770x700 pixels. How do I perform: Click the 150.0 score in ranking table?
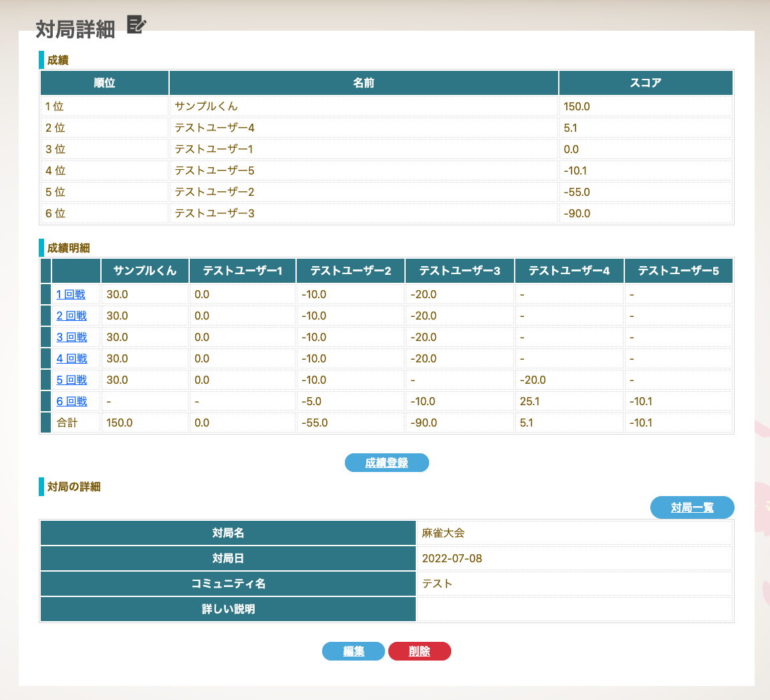(577, 106)
